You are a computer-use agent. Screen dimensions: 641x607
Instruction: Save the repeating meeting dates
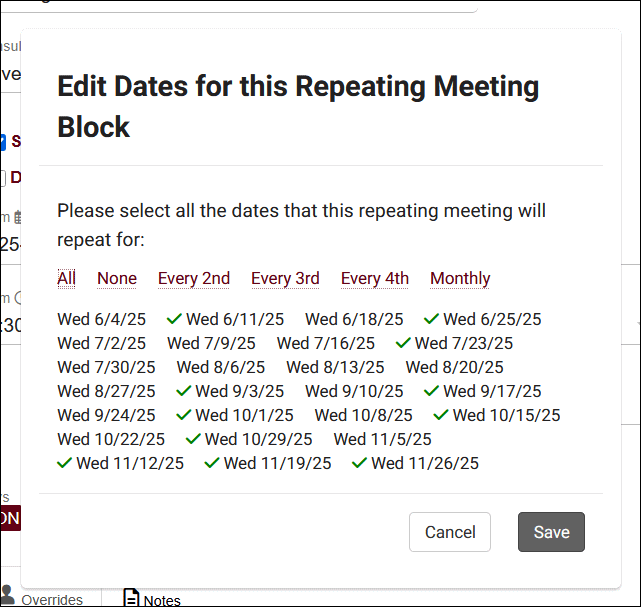click(x=551, y=532)
